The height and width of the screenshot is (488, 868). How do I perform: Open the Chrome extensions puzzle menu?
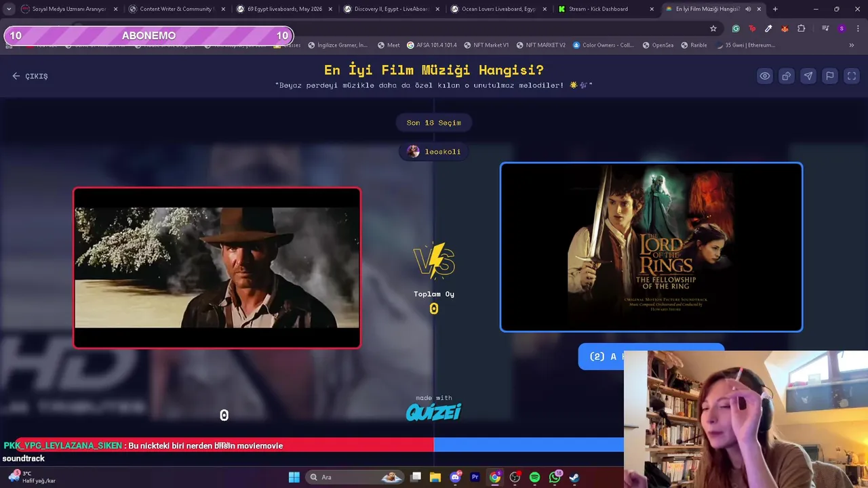[802, 28]
